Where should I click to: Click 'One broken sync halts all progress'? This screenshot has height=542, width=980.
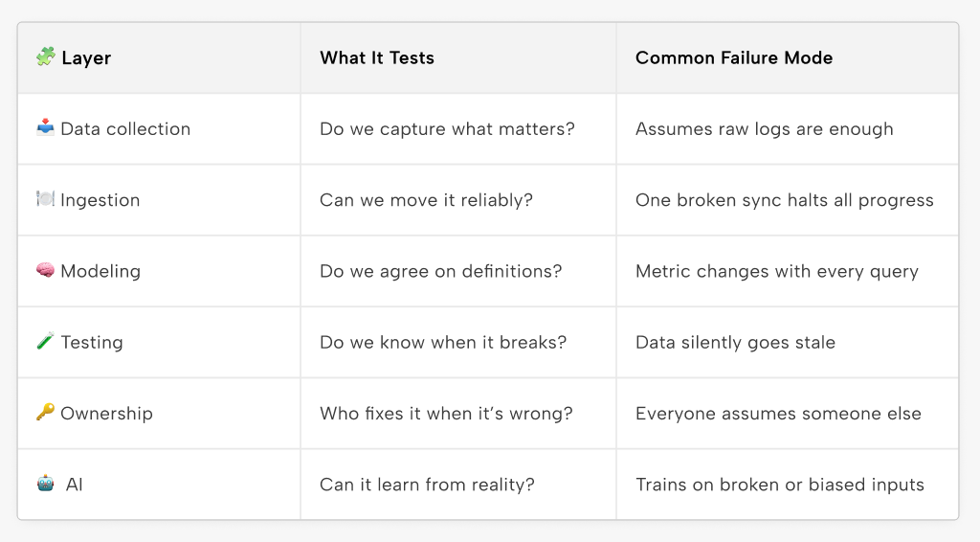click(x=785, y=200)
